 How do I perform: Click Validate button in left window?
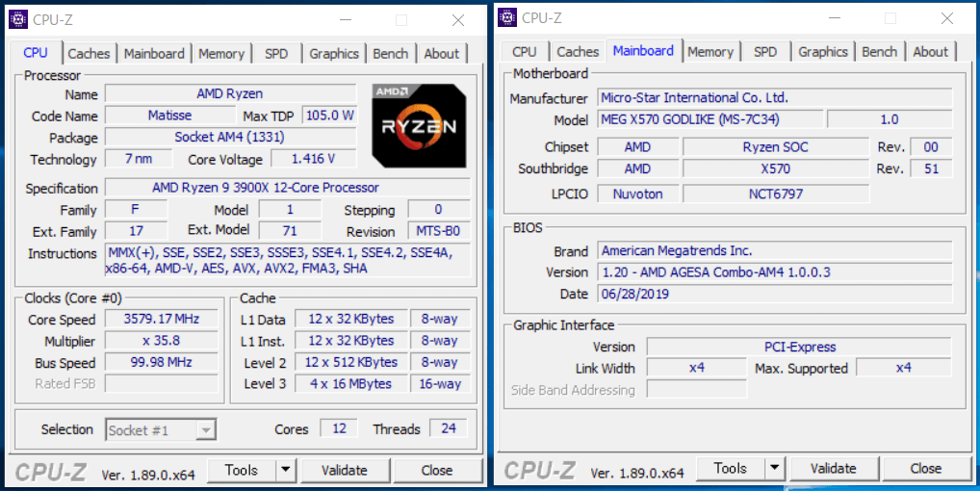[x=345, y=470]
